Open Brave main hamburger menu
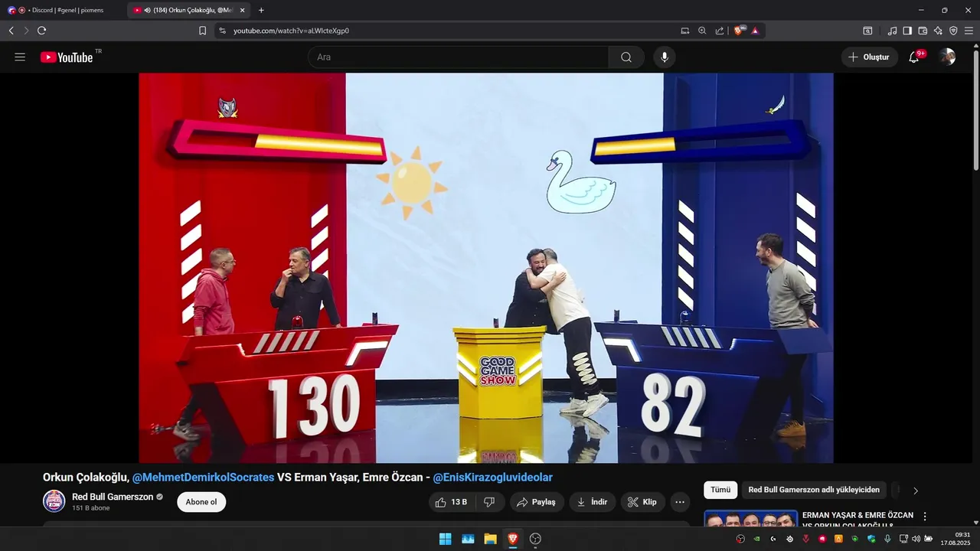The height and width of the screenshot is (551, 980). click(969, 31)
